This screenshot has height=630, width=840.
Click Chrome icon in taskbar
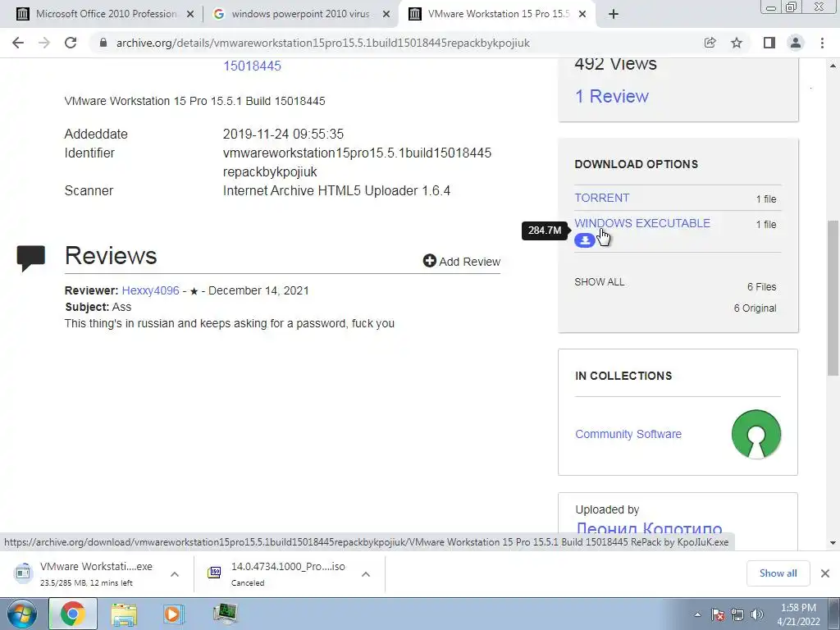[x=73, y=614]
